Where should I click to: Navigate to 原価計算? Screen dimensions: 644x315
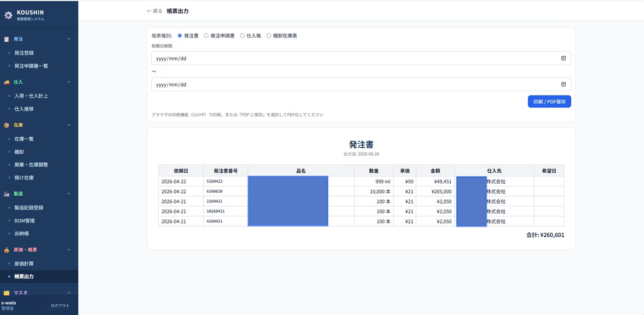point(39,263)
